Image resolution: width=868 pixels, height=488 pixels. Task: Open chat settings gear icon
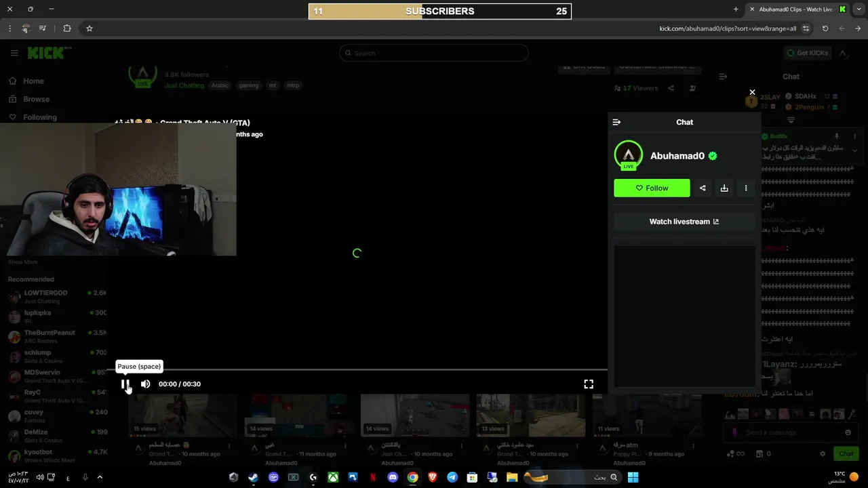point(823,453)
